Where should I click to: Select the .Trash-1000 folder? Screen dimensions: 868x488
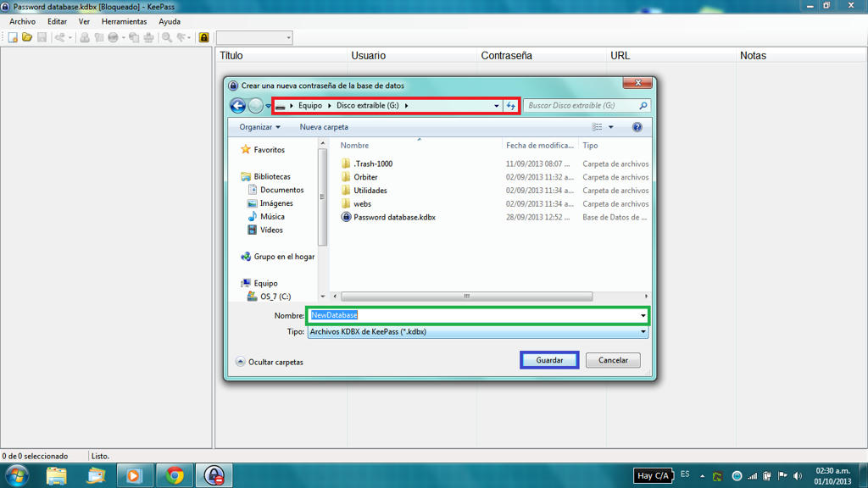[373, 164]
